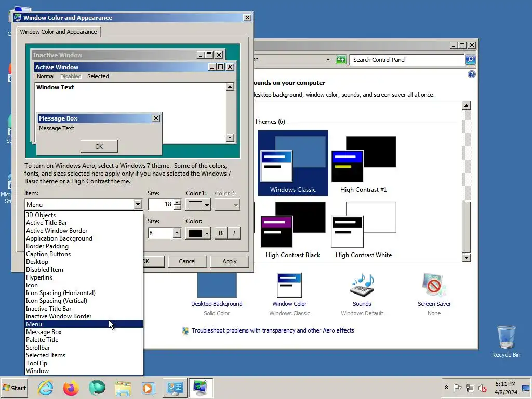Open the blue help question mark icon
The image size is (532, 399).
pos(471,74)
